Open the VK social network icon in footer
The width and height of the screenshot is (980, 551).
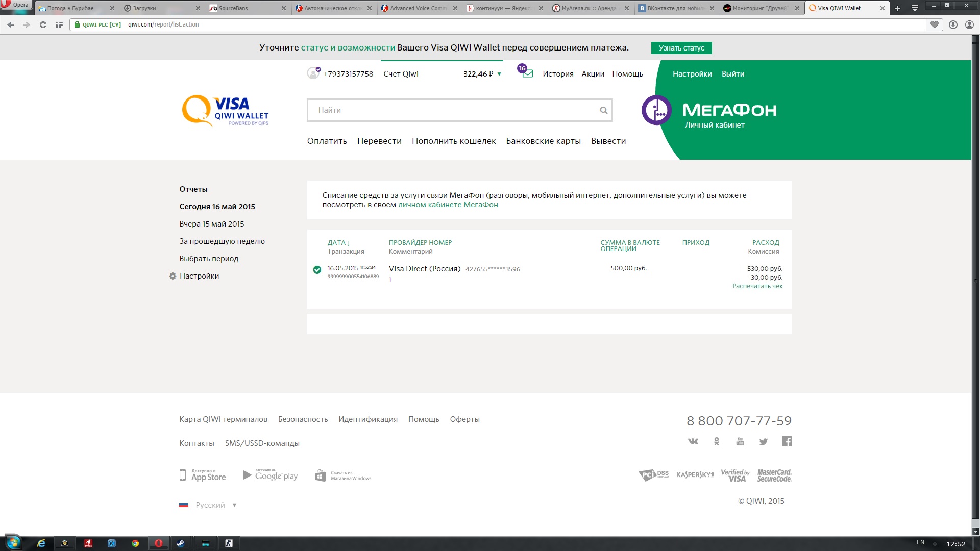click(x=693, y=441)
